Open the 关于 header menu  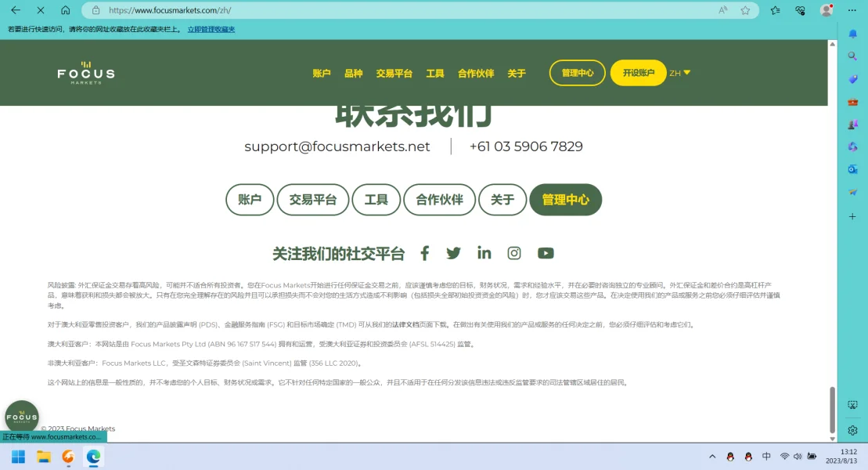517,73
